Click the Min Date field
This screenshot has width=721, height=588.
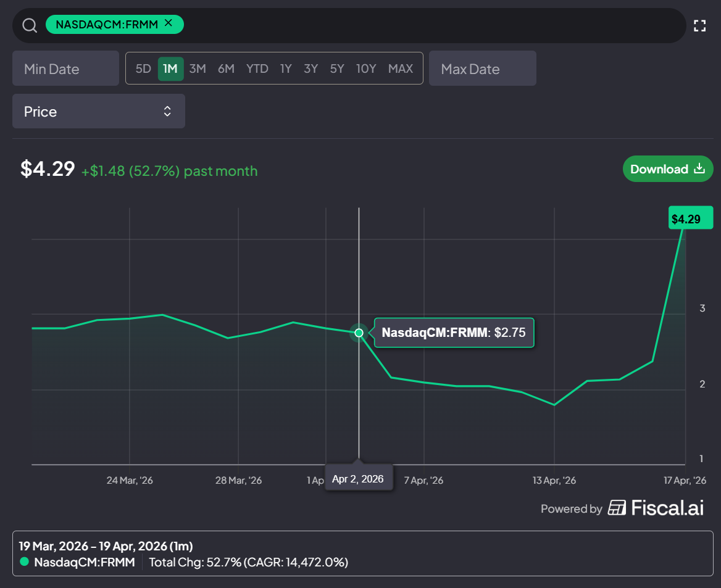coord(66,68)
